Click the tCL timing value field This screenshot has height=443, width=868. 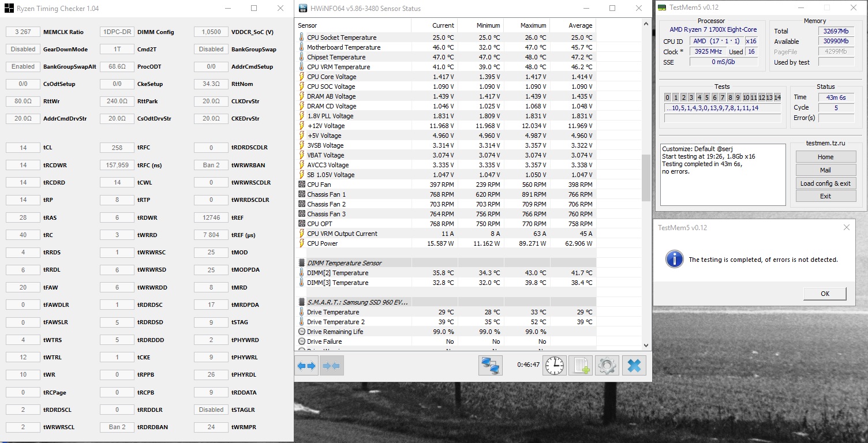coord(23,147)
